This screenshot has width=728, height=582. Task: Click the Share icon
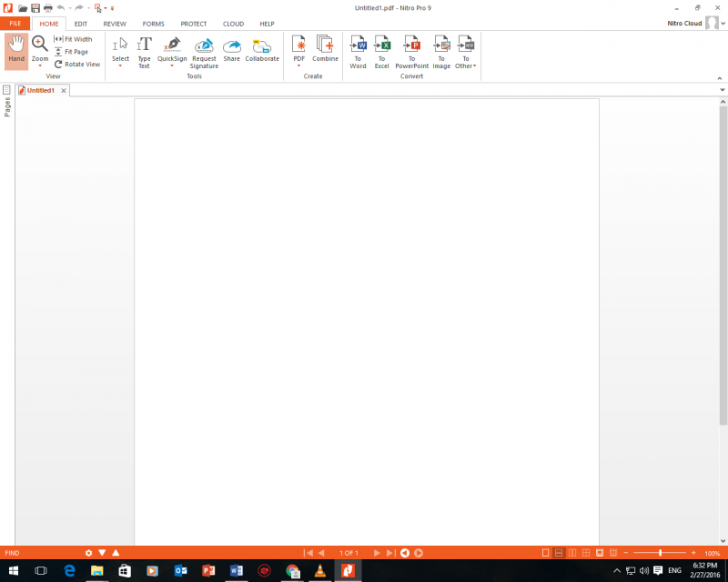(232, 49)
